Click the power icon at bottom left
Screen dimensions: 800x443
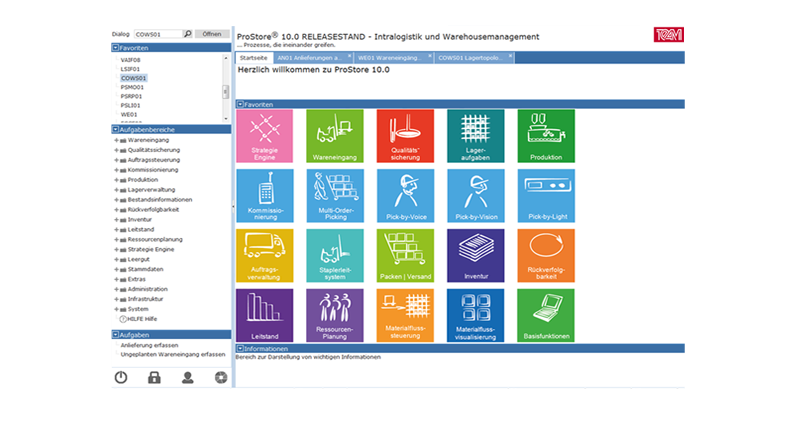121,378
